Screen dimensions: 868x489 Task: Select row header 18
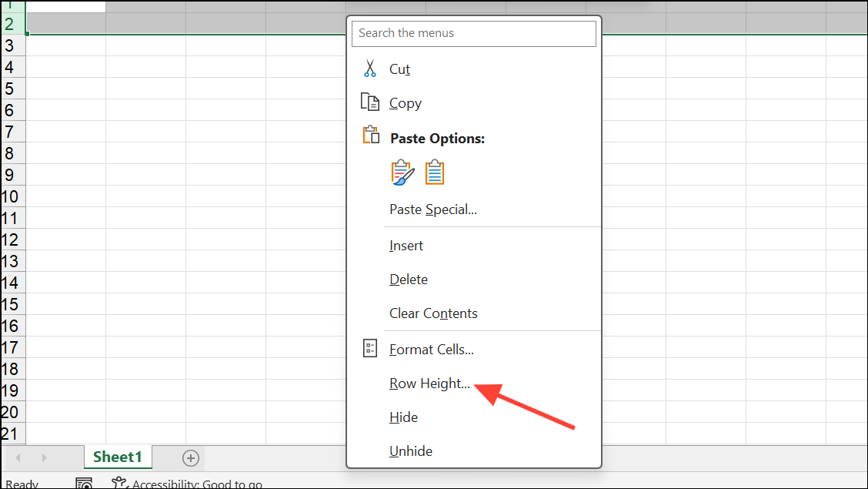[x=13, y=369]
